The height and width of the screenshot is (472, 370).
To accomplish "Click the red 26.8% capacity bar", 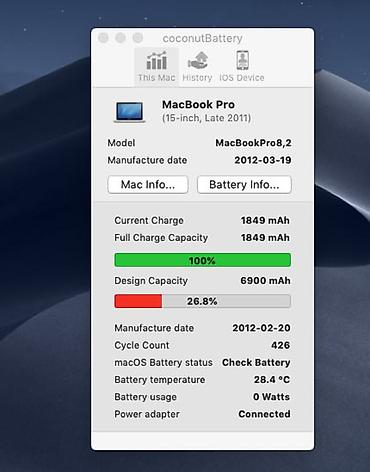I will [202, 301].
